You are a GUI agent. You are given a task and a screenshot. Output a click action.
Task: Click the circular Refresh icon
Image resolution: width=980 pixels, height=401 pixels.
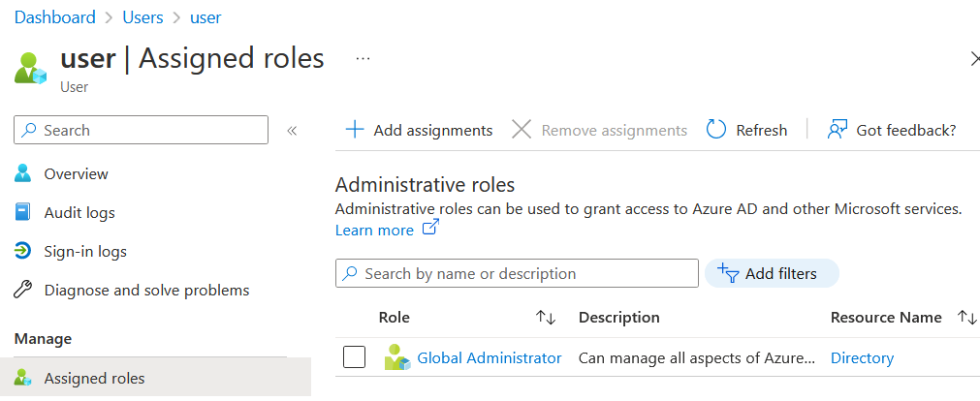[x=715, y=130]
